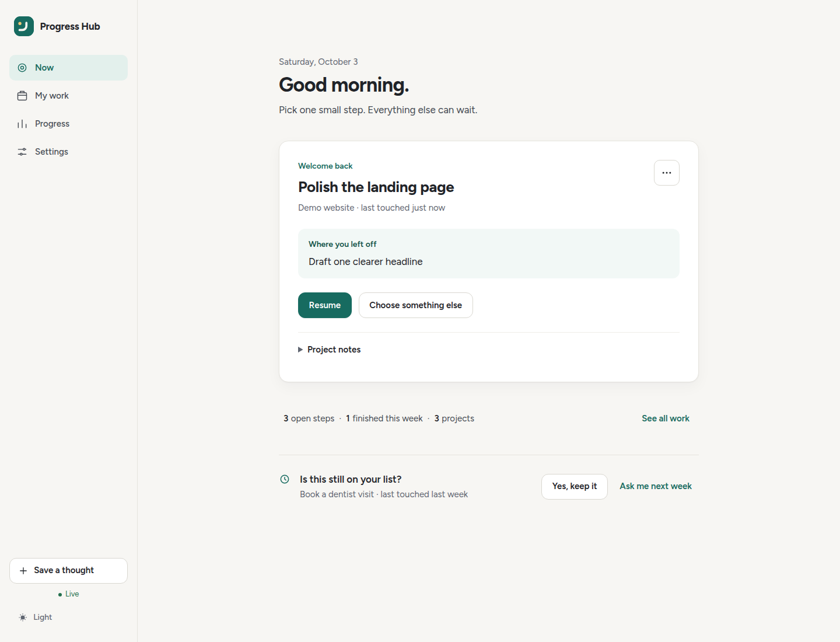Click Ask me next week

656,487
